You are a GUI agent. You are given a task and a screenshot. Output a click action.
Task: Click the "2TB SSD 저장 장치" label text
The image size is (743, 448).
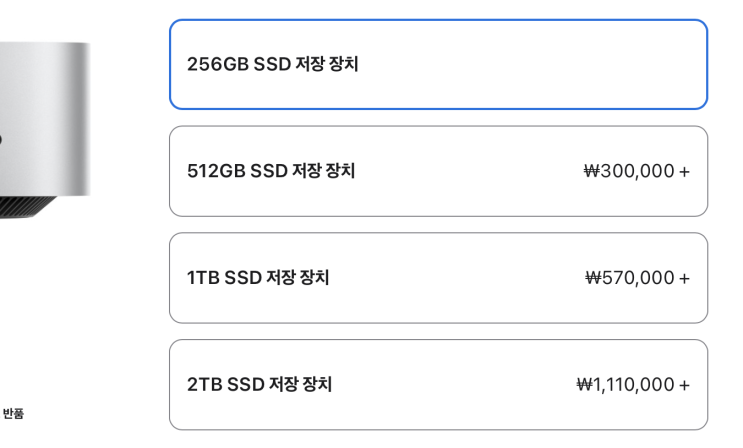(x=259, y=385)
